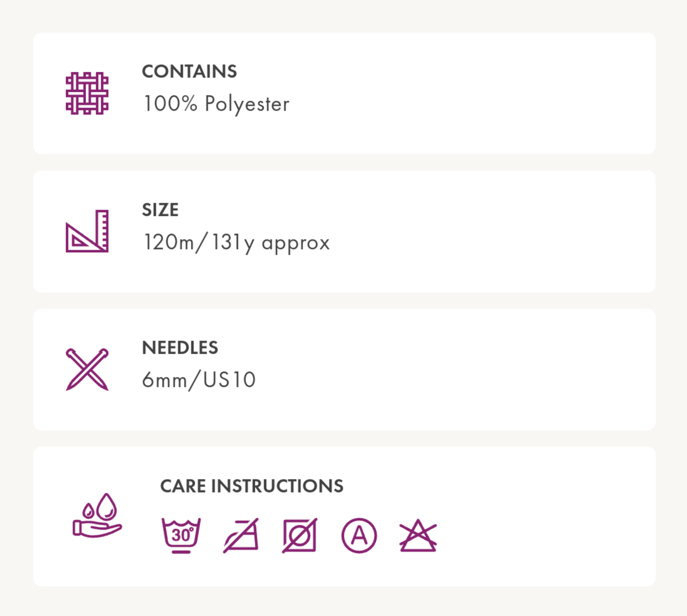Click the 30° machine wash symbol
The width and height of the screenshot is (687, 616).
tap(181, 535)
